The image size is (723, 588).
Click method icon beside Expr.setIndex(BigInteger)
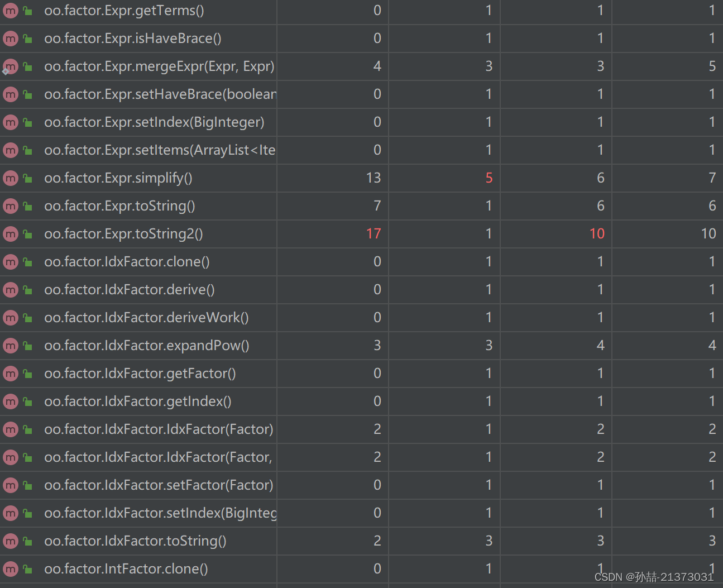(11, 122)
